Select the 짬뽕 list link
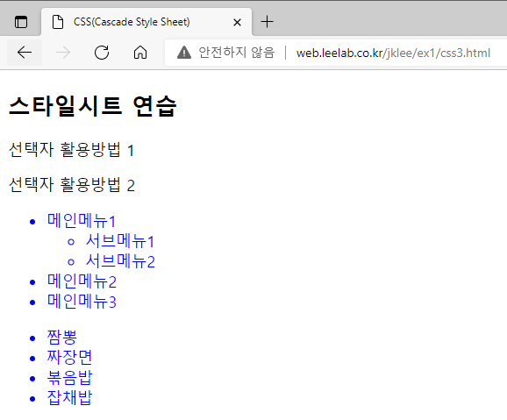The image size is (507, 420). pos(62,338)
